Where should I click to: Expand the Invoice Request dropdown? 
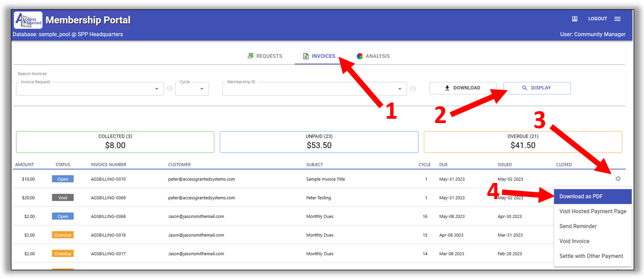click(x=157, y=89)
